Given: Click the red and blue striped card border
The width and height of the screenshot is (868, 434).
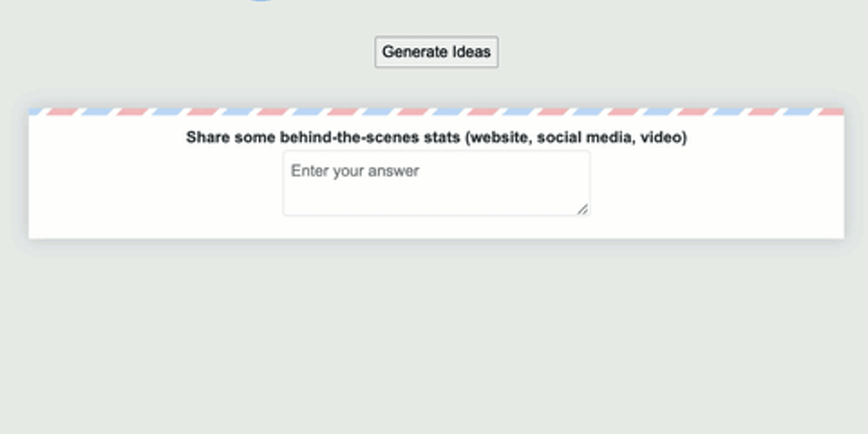Looking at the screenshot, I should click(x=437, y=112).
